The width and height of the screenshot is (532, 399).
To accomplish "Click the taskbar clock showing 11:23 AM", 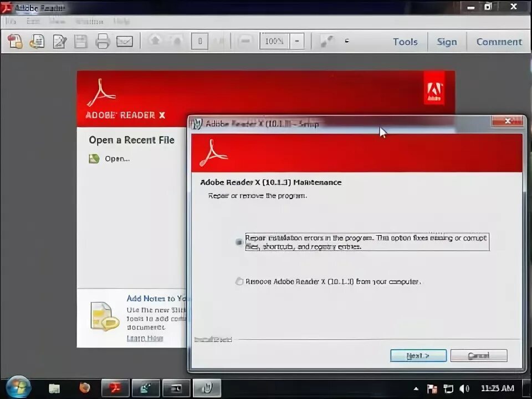I will point(497,388).
